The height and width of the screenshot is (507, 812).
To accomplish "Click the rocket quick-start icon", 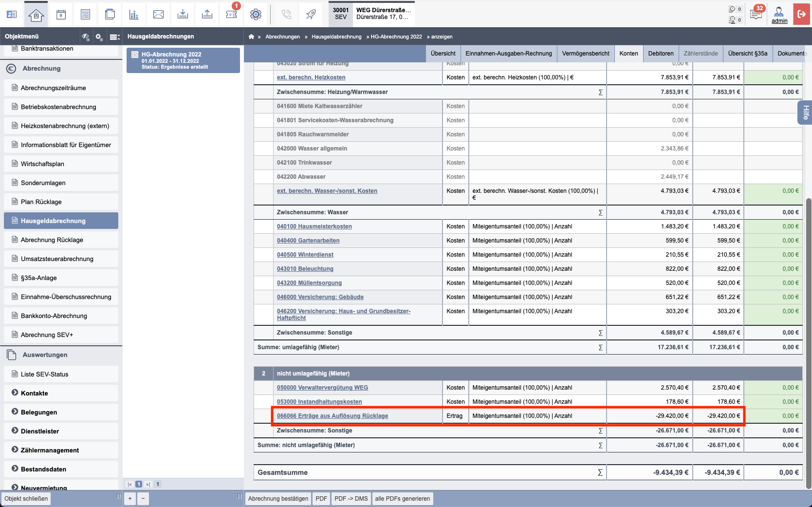I will [x=311, y=15].
